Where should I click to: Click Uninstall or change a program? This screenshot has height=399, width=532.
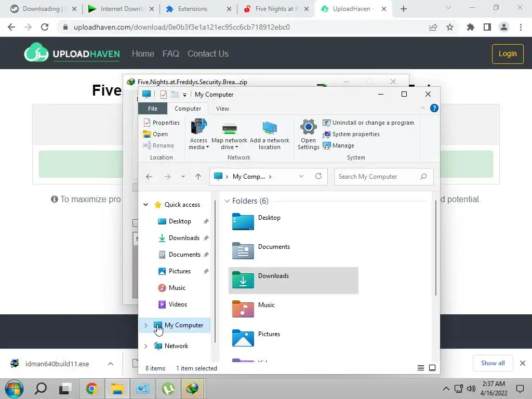(x=368, y=123)
